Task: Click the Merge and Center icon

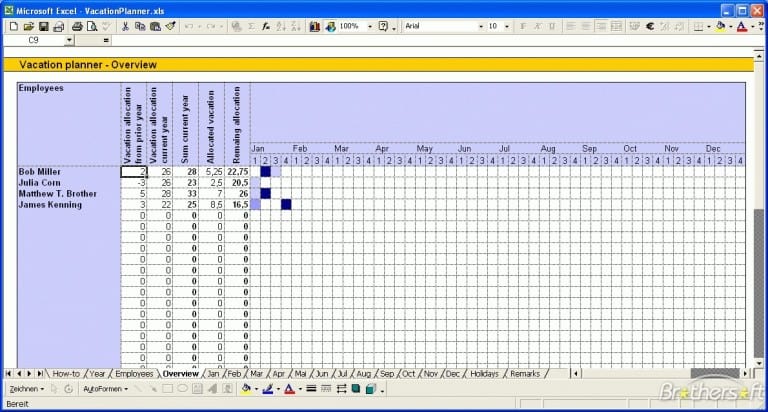Action: pos(616,26)
